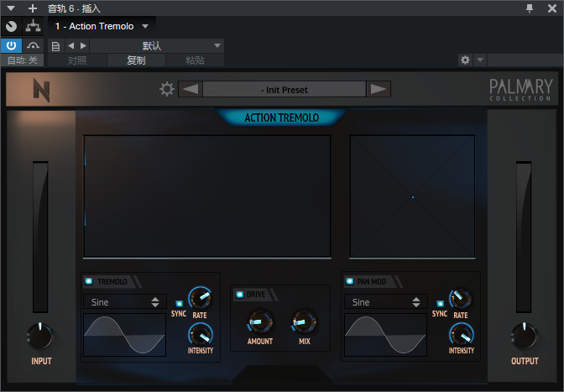
Task: Select previous plugin preset arrow
Action: pyautogui.click(x=191, y=89)
